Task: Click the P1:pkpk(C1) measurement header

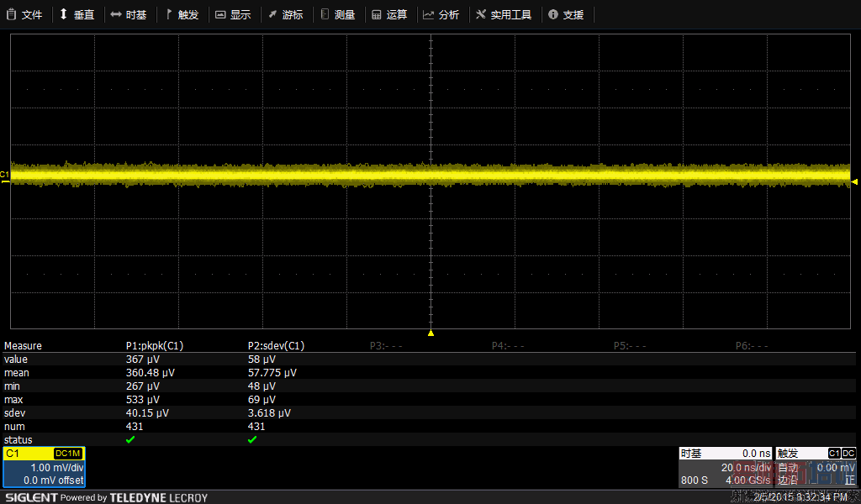Action: coord(155,345)
